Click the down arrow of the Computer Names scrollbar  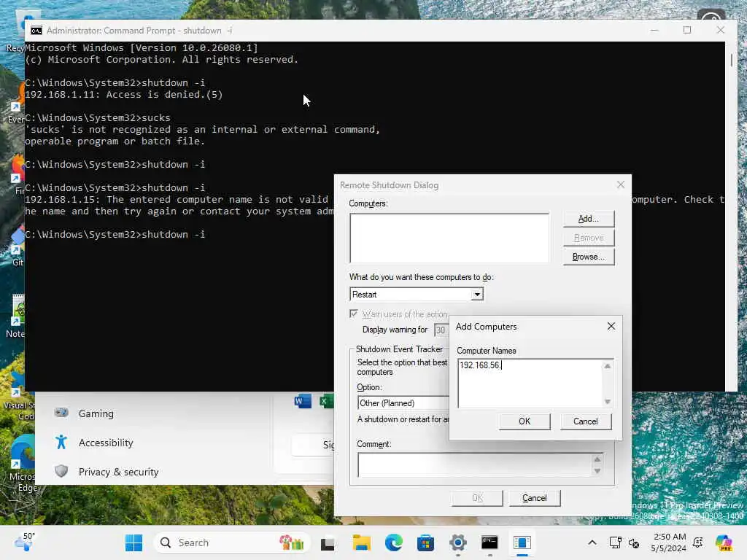pos(608,402)
